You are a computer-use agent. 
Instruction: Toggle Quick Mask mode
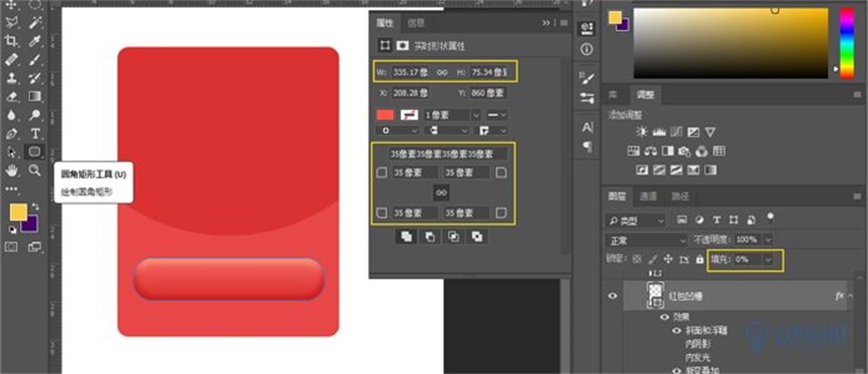pos(11,246)
